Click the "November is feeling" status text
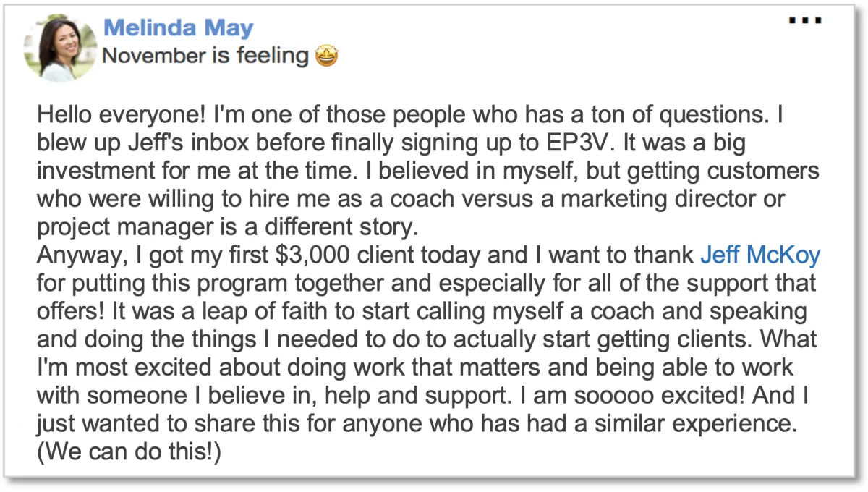Viewport: 868px width, 492px height. point(205,56)
